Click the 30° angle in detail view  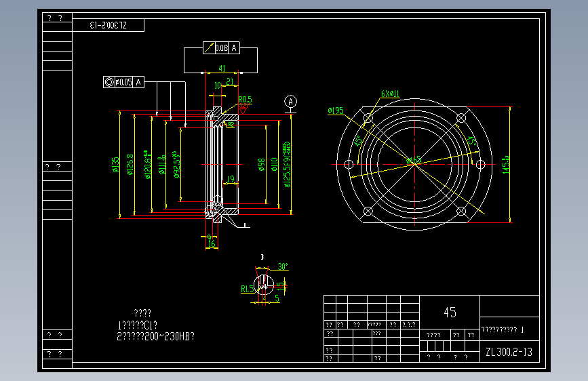283,266
